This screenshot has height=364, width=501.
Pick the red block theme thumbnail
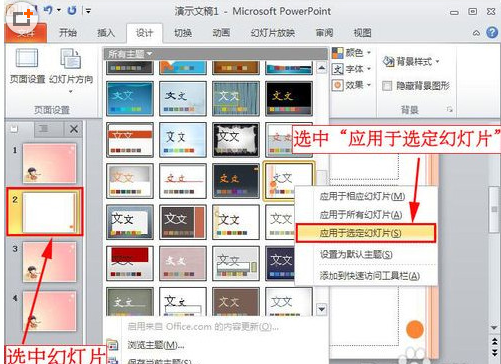tap(130, 263)
